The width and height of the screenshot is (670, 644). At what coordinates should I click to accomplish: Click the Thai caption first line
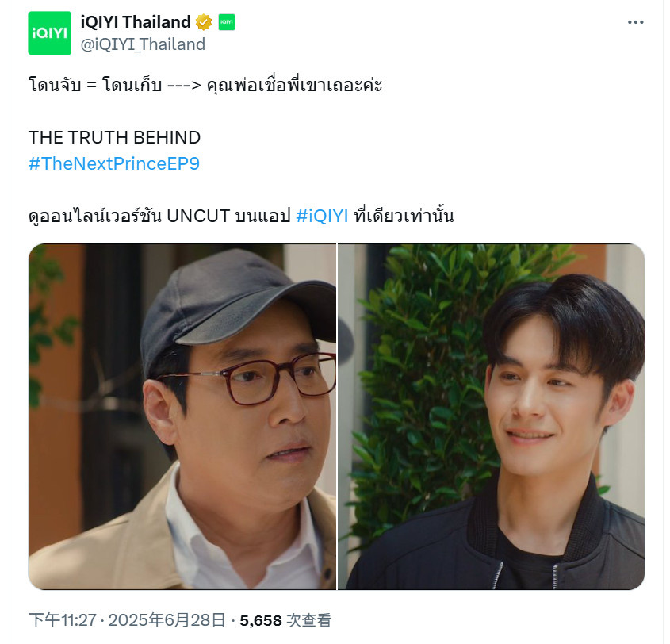(x=205, y=86)
